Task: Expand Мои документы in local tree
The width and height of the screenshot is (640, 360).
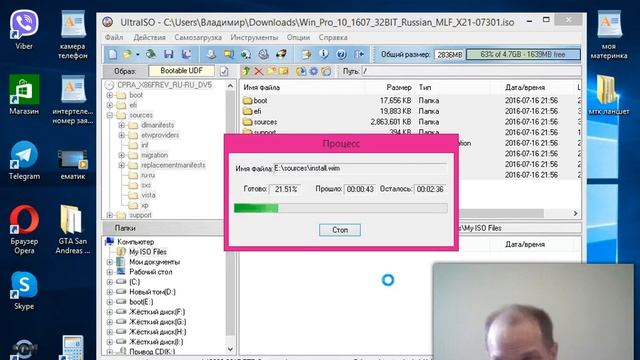Action: tap(109, 262)
